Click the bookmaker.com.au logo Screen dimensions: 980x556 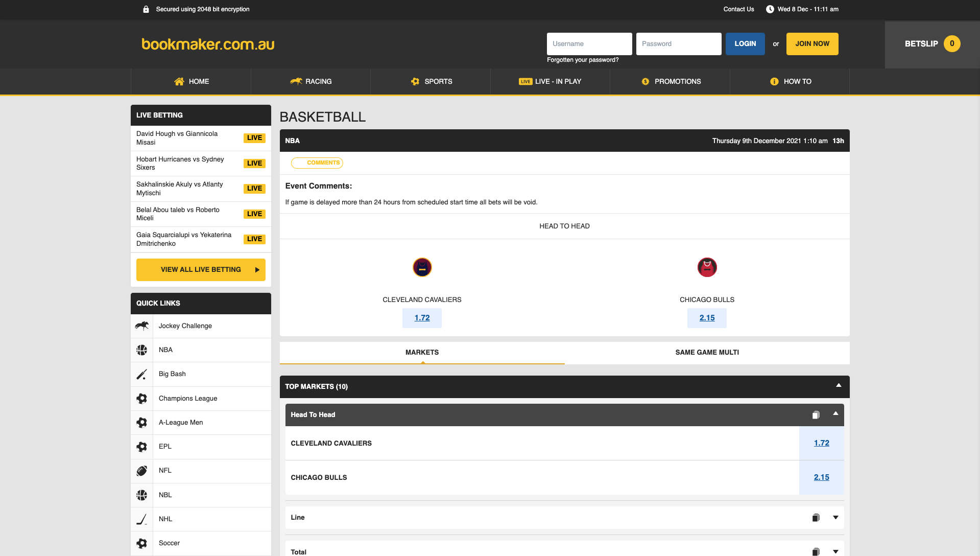click(208, 44)
